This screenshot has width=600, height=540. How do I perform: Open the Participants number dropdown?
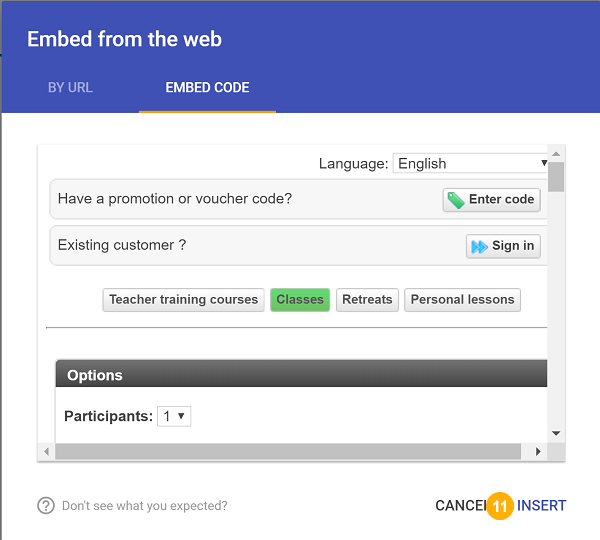[174, 416]
